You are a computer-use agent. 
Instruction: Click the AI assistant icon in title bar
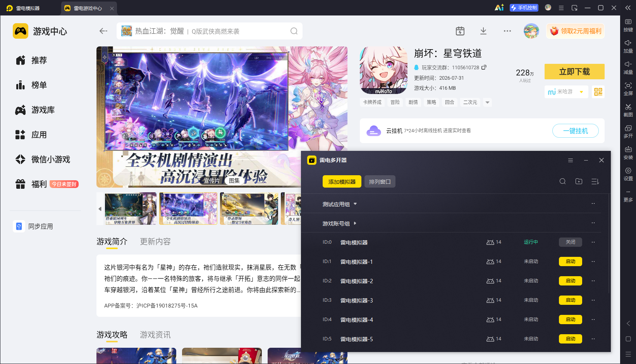pyautogui.click(x=499, y=8)
